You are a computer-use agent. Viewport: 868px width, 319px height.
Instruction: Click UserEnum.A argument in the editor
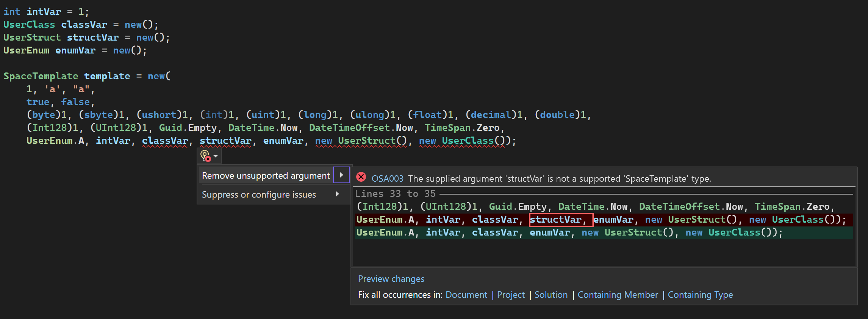pyautogui.click(x=55, y=141)
